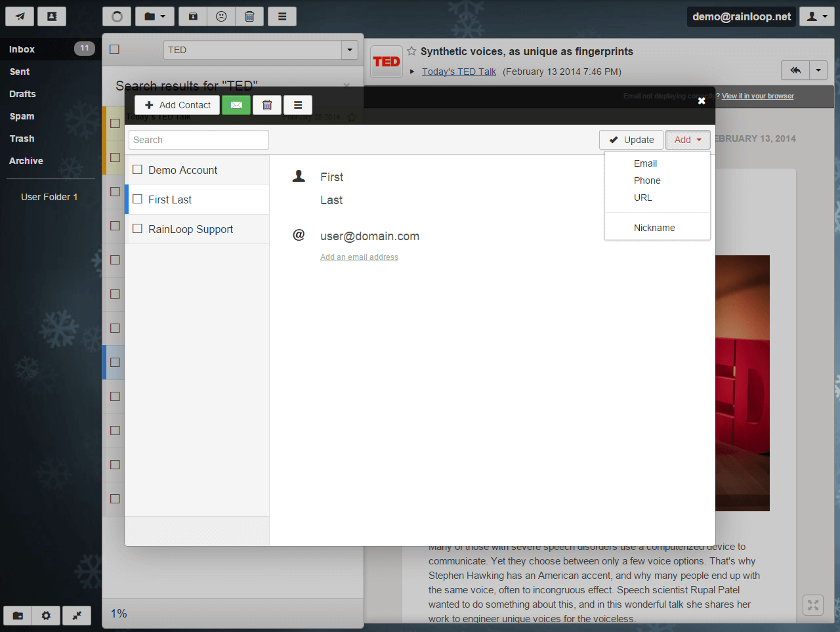The image size is (840, 632).
Task: Click the reply-all arrow icon
Action: [x=795, y=70]
